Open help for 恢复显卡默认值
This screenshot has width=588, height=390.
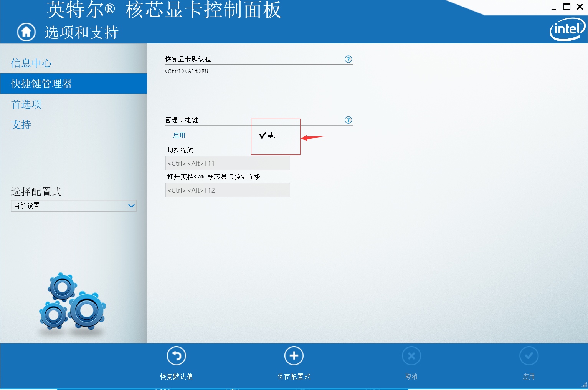point(348,59)
